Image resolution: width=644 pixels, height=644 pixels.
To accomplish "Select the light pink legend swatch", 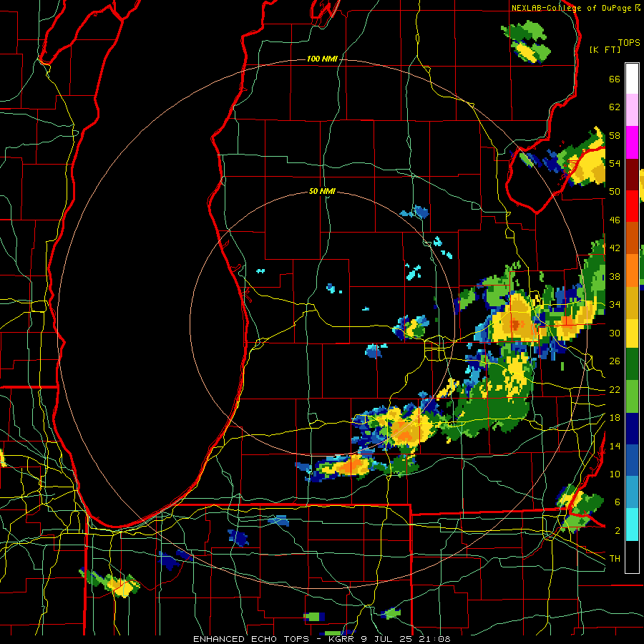I will 632,109.
